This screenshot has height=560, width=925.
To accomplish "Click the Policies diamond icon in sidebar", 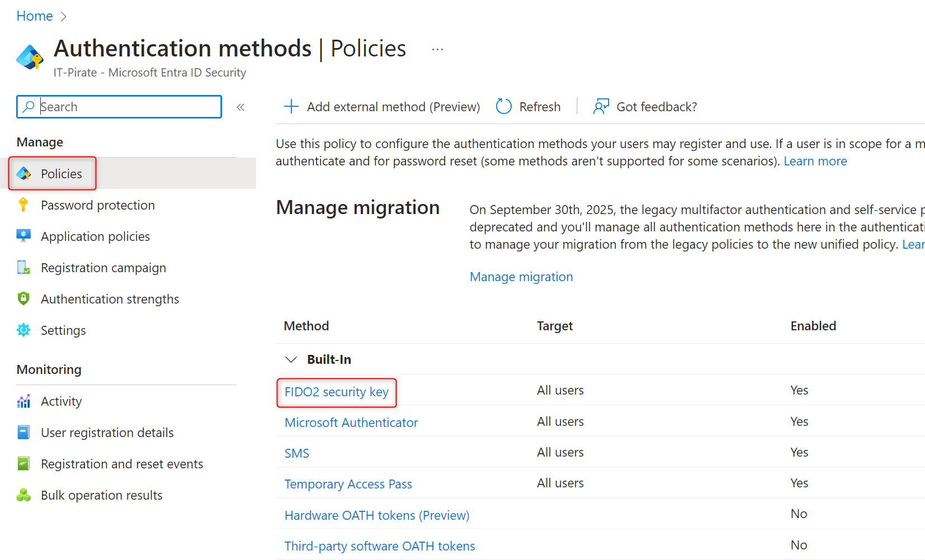I will [x=23, y=174].
